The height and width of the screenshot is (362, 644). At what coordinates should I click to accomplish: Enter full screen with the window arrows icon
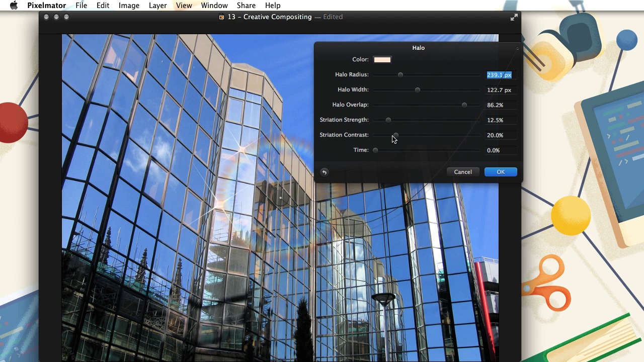point(514,17)
